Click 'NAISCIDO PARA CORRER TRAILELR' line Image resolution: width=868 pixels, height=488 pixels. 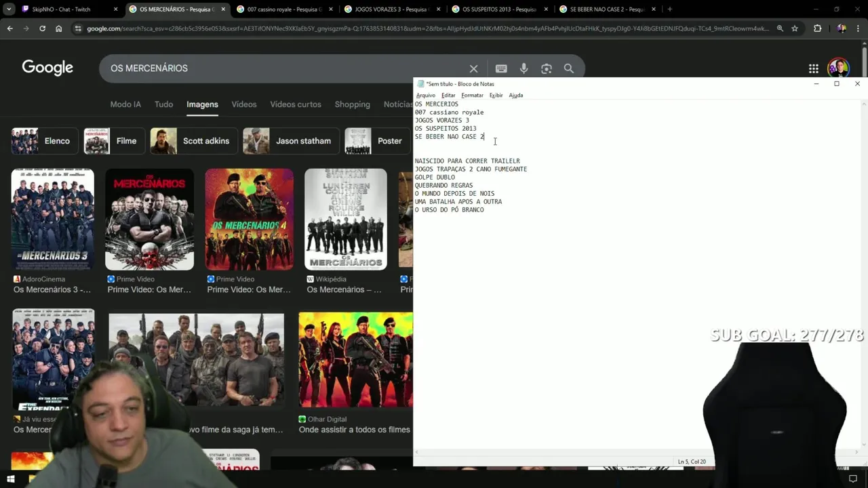pyautogui.click(x=467, y=161)
